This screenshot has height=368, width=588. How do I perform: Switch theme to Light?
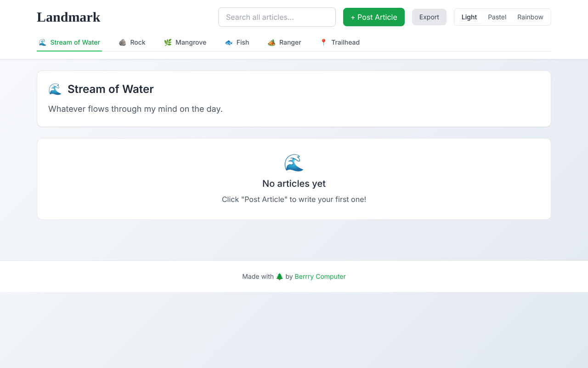tap(469, 17)
